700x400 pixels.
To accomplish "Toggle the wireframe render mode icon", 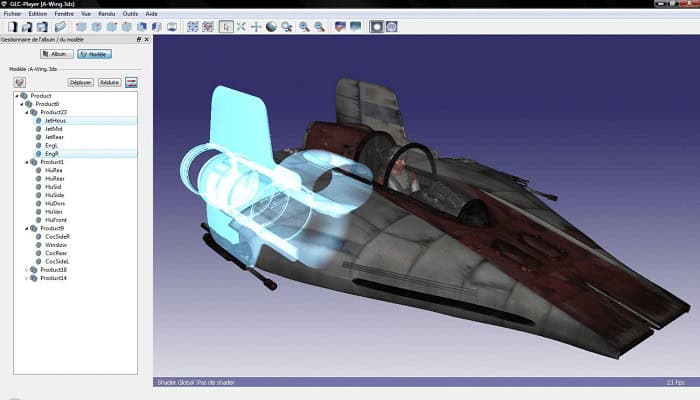I will click(x=392, y=27).
